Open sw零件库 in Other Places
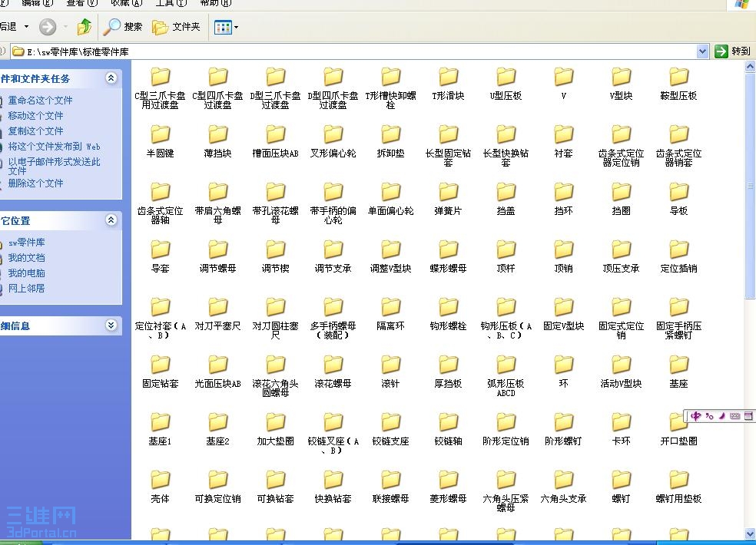Screen dimensions: 756x545 (x=27, y=243)
